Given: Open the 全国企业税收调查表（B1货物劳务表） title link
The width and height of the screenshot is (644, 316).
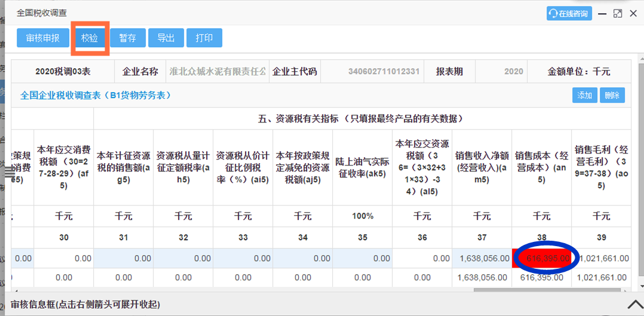Looking at the screenshot, I should click(96, 95).
